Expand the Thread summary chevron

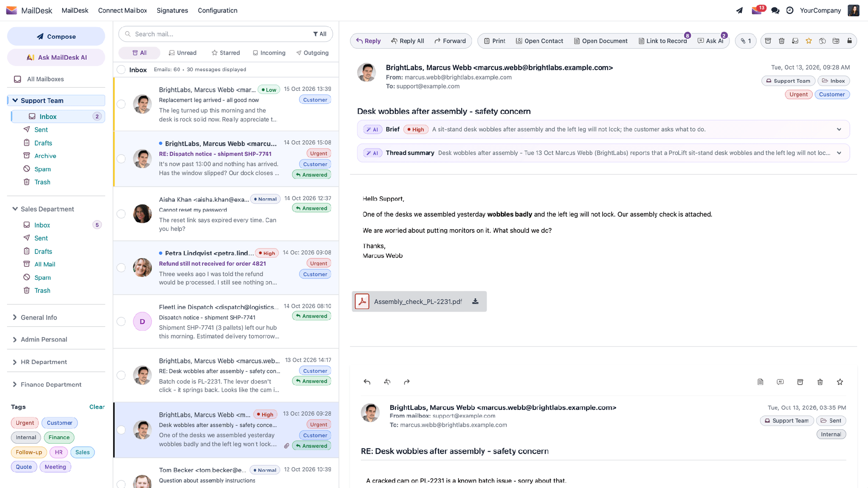pyautogui.click(x=839, y=153)
